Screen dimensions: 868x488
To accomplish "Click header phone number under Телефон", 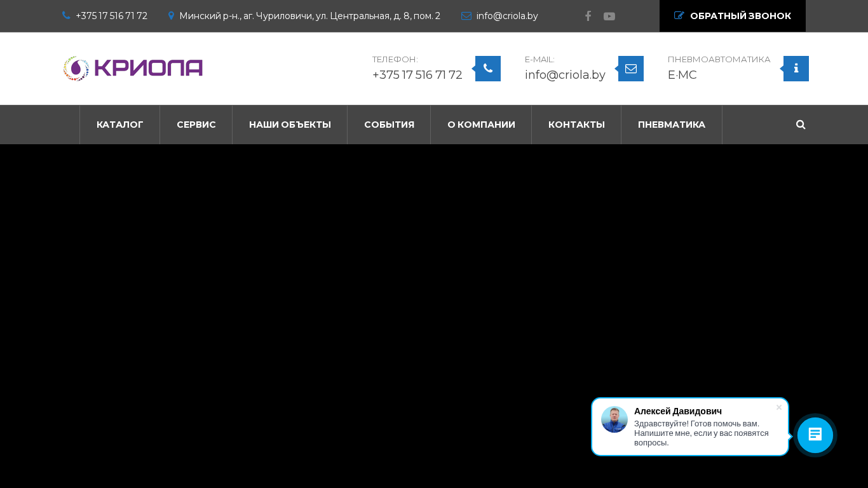I will pyautogui.click(x=417, y=75).
